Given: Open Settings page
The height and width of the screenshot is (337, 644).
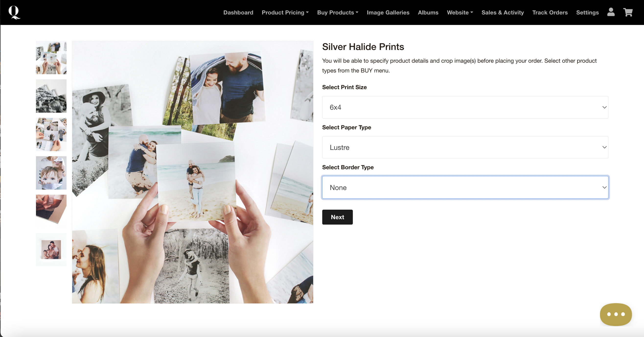Looking at the screenshot, I should (587, 12).
